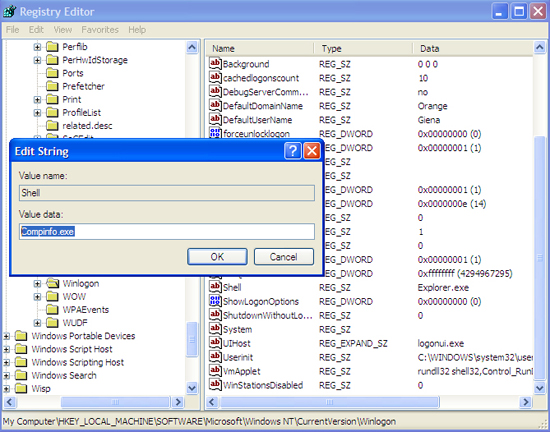The image size is (550, 432).
Task: Open the File menu
Action: 13,30
